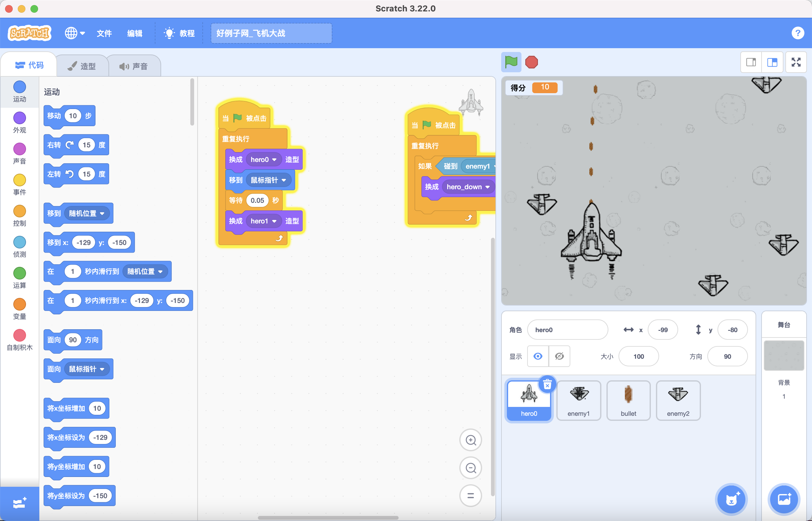Reset workspace zoom to default
This screenshot has height=521, width=812.
click(471, 496)
